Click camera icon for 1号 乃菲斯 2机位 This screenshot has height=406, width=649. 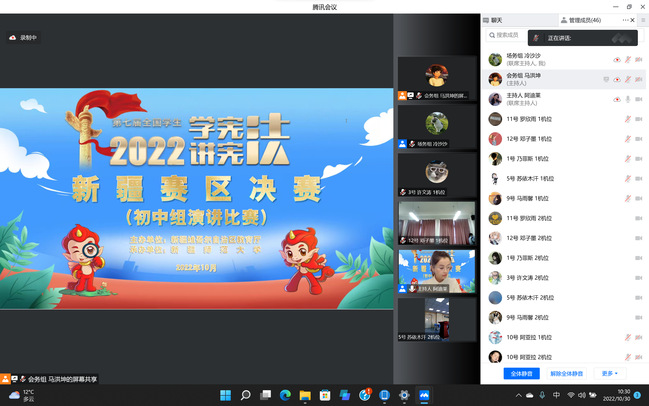[639, 258]
